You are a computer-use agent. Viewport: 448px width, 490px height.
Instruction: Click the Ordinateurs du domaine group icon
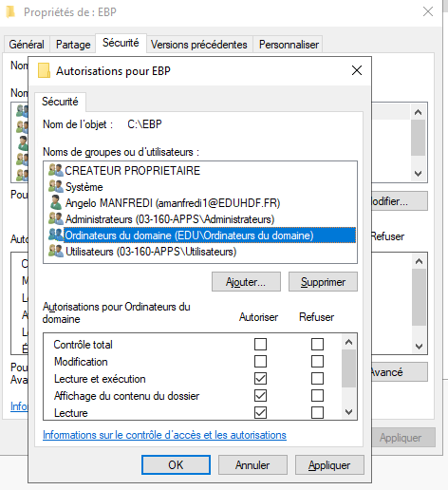point(56,235)
